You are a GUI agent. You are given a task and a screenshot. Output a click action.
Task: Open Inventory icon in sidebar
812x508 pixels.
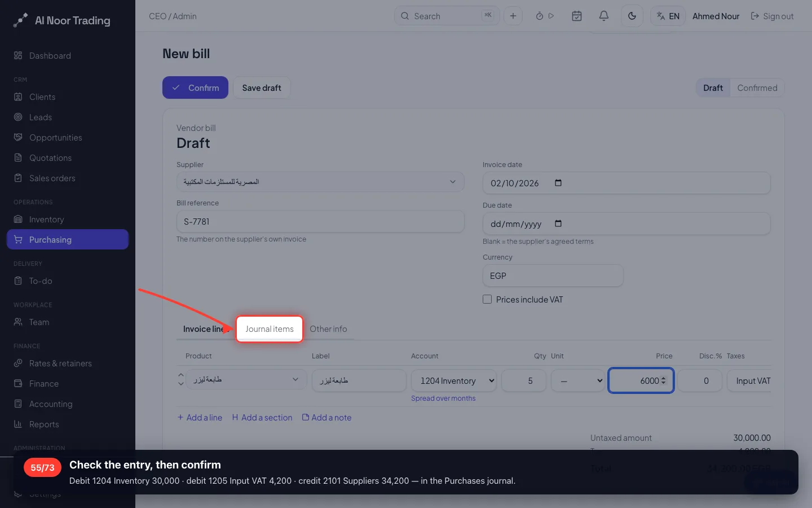coord(18,219)
